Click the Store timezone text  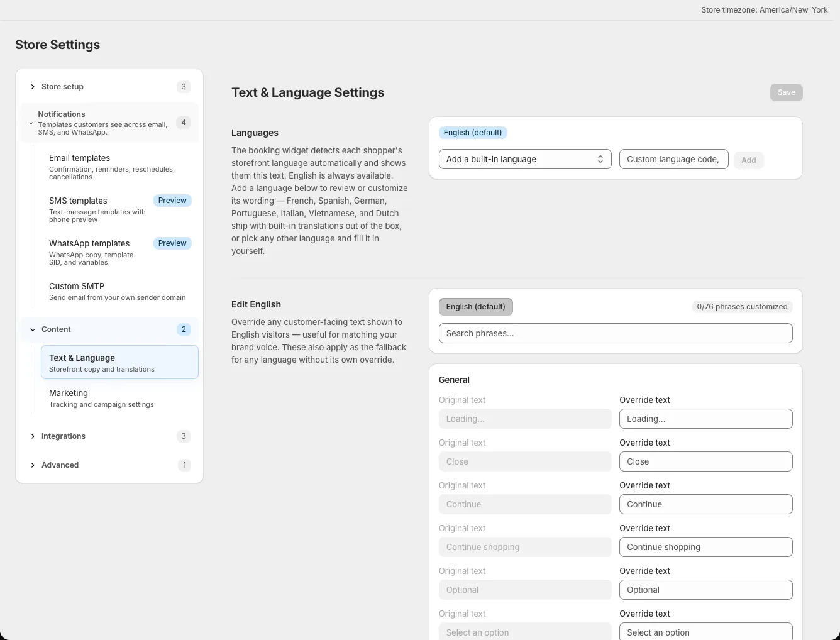(765, 10)
